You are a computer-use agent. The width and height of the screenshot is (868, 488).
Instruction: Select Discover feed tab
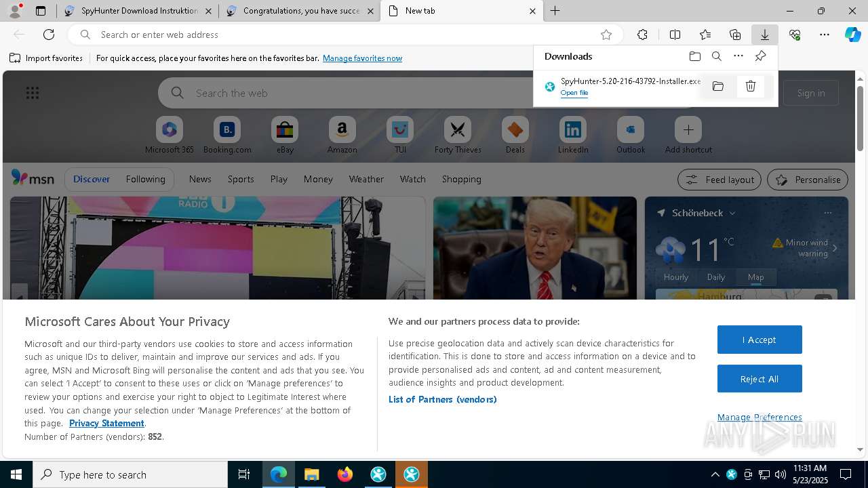(92, 179)
